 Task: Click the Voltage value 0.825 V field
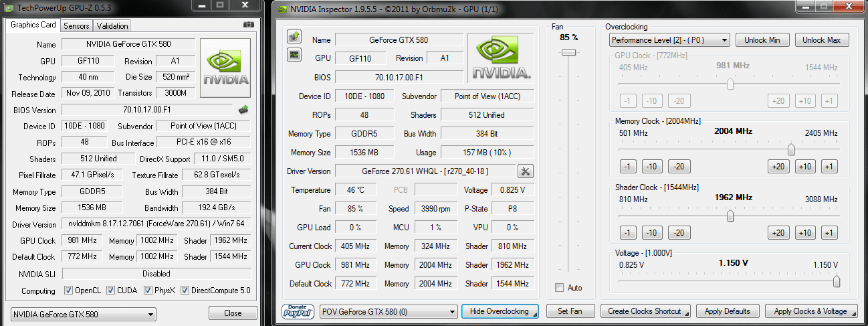tap(514, 190)
